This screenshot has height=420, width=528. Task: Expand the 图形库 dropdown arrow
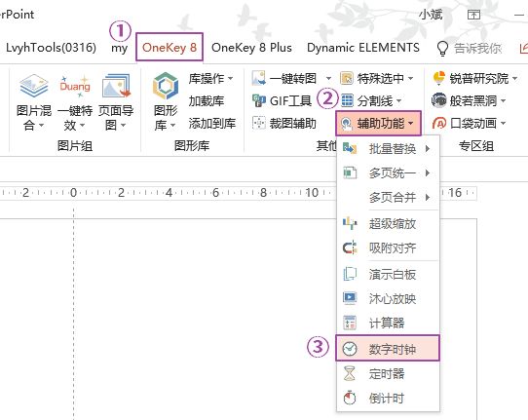172,126
